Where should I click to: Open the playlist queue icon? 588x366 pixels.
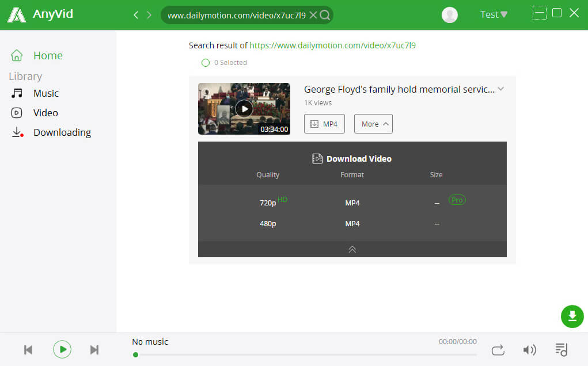coord(562,350)
